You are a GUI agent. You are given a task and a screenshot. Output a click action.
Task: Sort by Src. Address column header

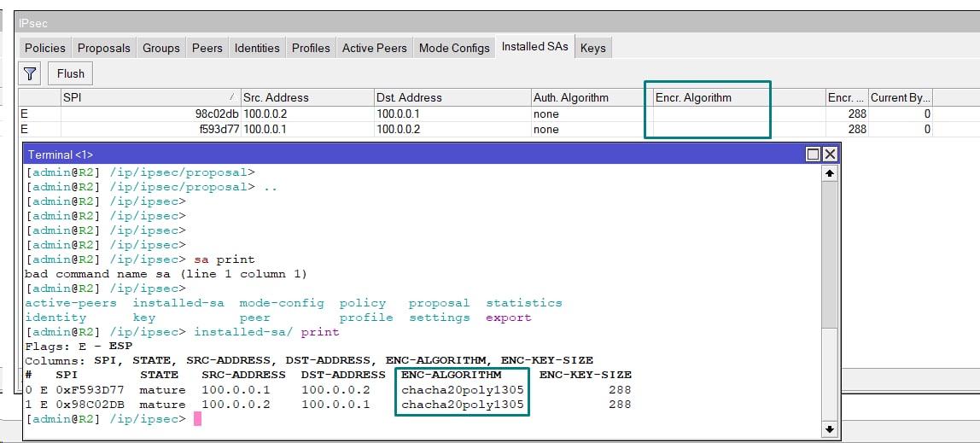pos(306,97)
